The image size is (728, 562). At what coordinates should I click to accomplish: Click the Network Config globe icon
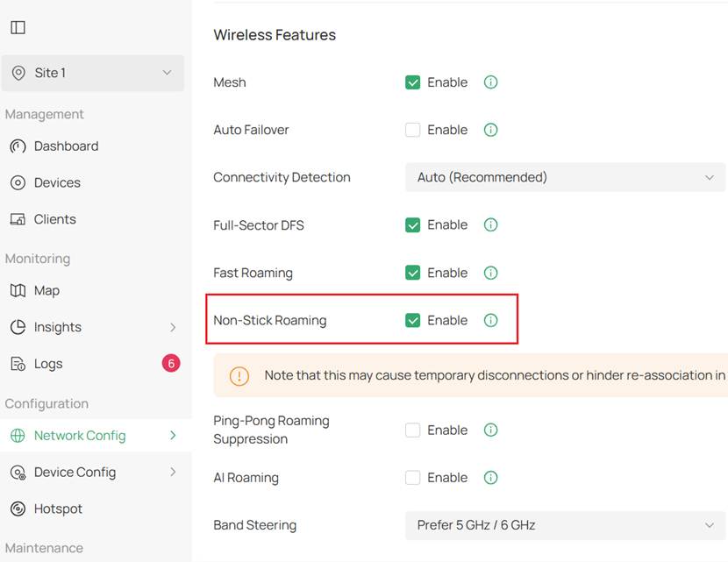(18, 435)
